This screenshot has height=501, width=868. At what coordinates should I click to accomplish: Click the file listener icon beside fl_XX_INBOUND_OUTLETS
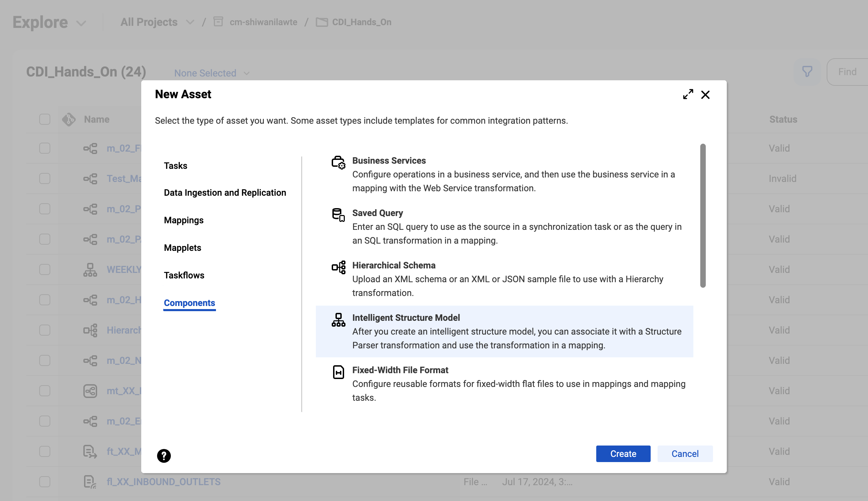coord(90,482)
